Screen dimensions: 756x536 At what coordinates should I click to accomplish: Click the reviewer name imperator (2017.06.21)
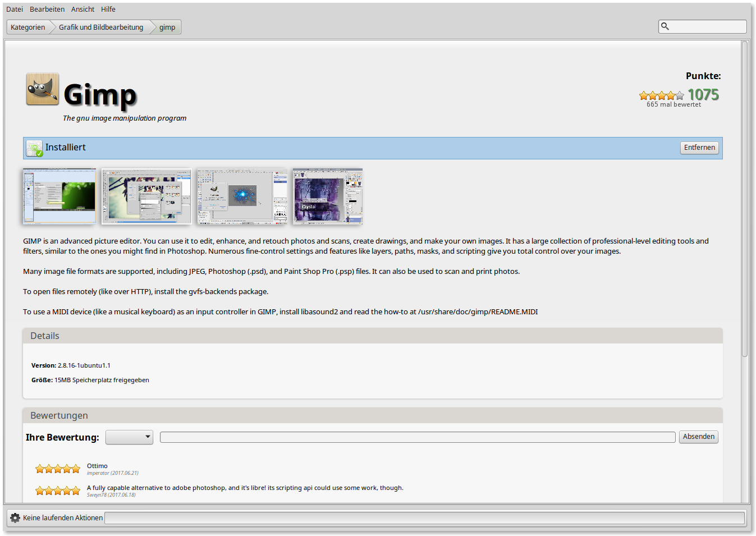coord(112,473)
